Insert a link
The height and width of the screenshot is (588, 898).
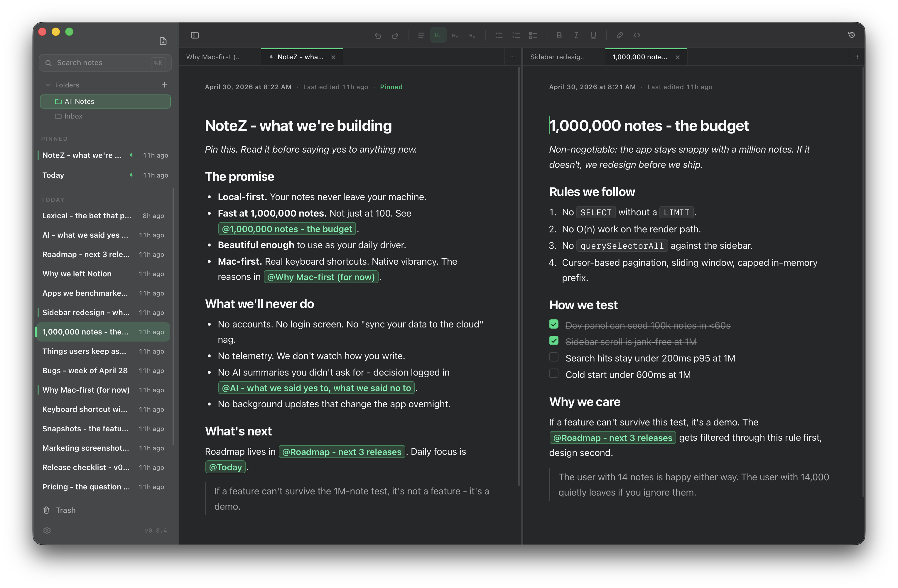[x=620, y=35]
